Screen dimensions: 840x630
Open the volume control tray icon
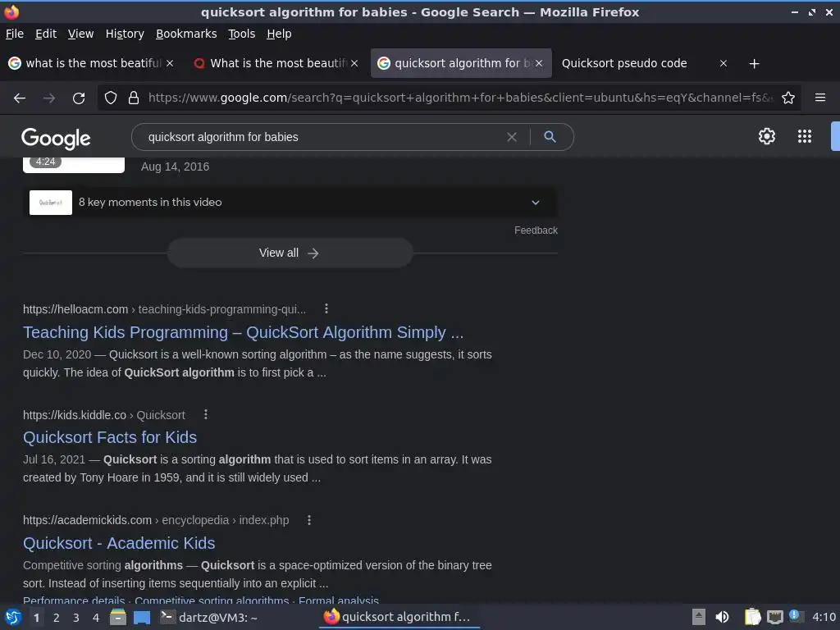[722, 617]
